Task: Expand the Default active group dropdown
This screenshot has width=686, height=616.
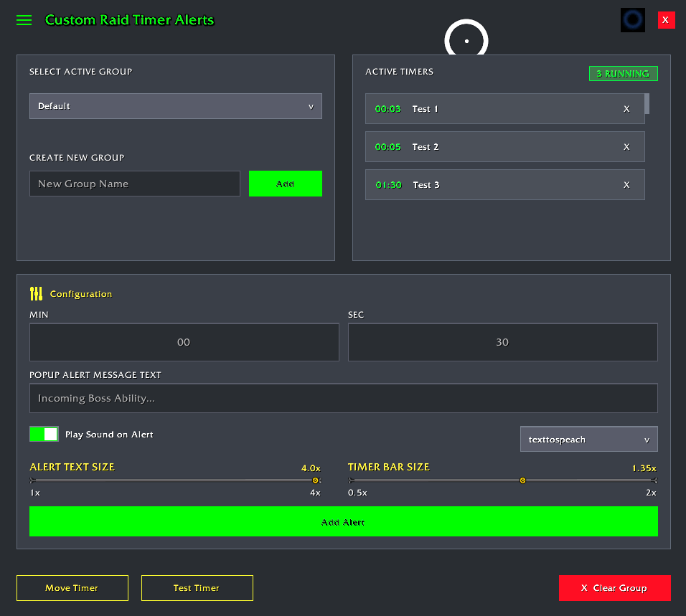Action: point(175,106)
